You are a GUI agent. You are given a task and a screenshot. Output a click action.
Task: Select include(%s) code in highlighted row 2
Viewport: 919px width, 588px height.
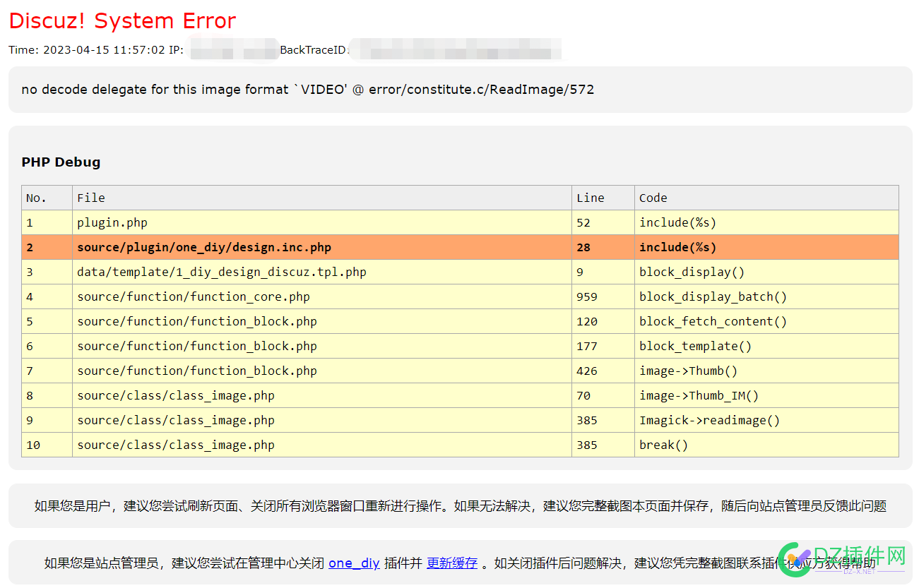pos(766,247)
